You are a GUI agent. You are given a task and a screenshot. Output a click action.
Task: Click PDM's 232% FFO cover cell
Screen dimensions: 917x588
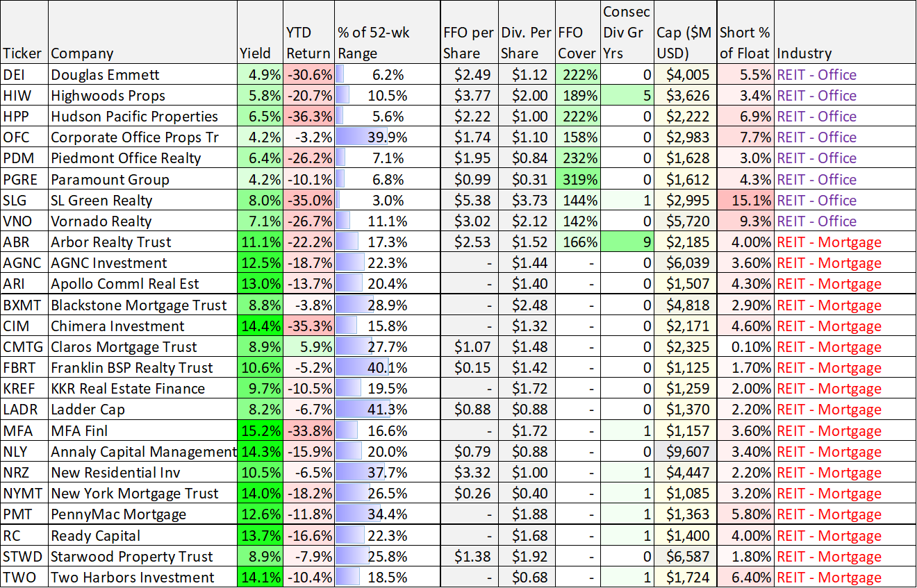coord(577,158)
